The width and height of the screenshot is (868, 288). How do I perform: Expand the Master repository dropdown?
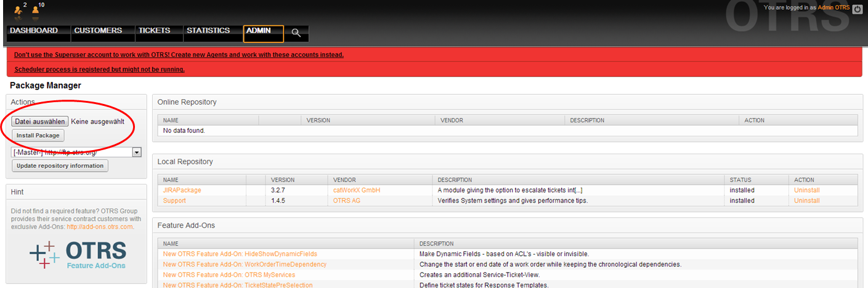137,152
